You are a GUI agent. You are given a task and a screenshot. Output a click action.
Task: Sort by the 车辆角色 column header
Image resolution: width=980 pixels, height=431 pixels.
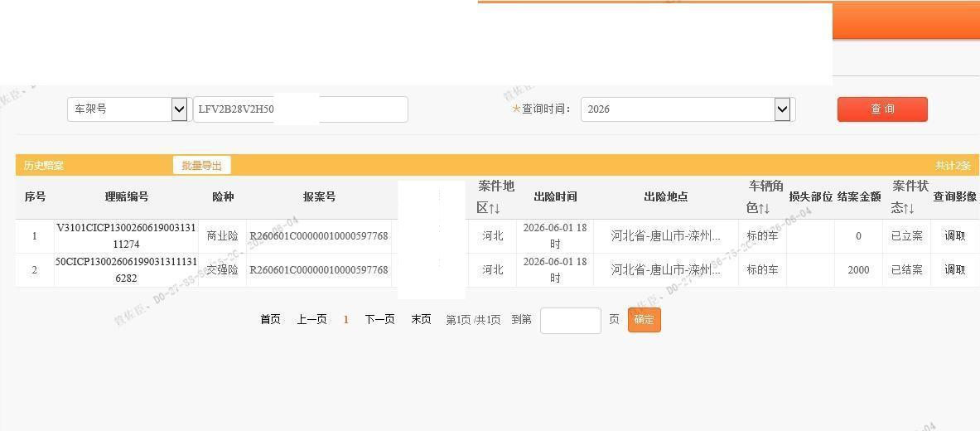[762, 196]
